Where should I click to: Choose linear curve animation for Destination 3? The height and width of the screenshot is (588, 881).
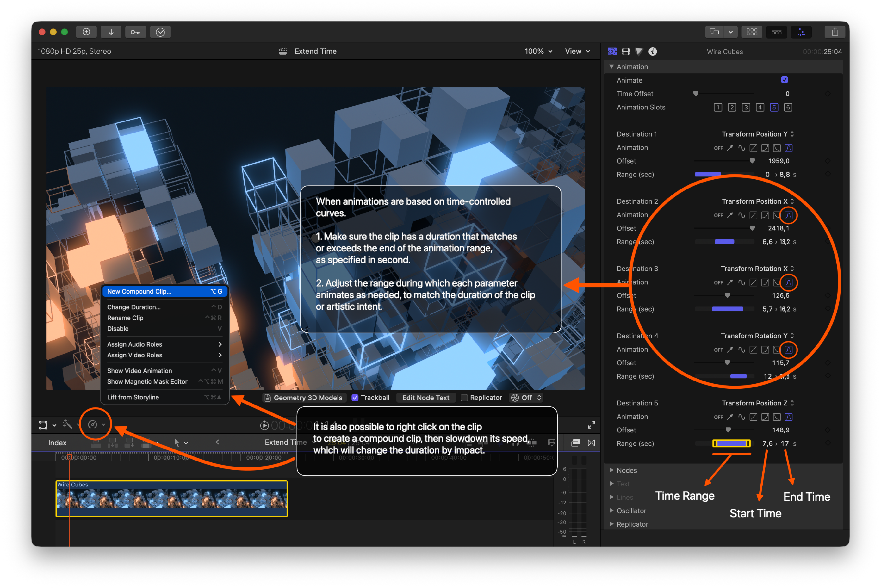[x=753, y=282]
